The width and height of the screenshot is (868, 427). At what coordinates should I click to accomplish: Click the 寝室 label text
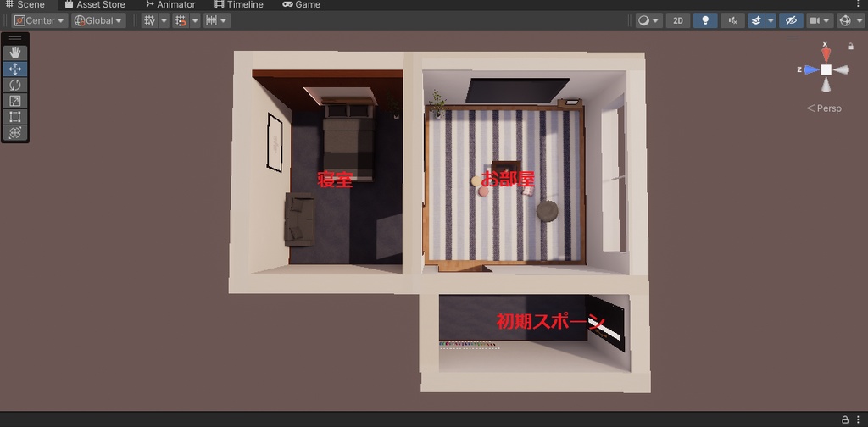point(335,179)
